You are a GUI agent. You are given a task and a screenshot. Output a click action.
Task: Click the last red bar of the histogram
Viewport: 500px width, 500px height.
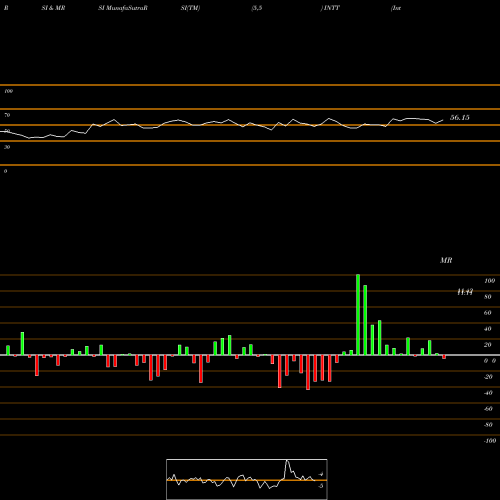(444, 357)
